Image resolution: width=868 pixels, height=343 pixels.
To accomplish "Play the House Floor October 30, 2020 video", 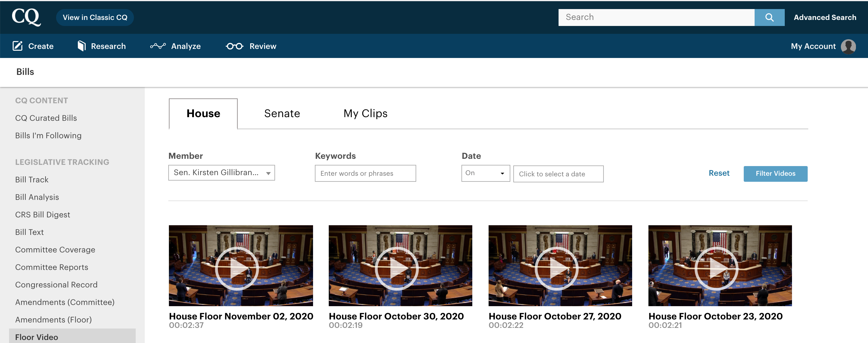I will (397, 268).
